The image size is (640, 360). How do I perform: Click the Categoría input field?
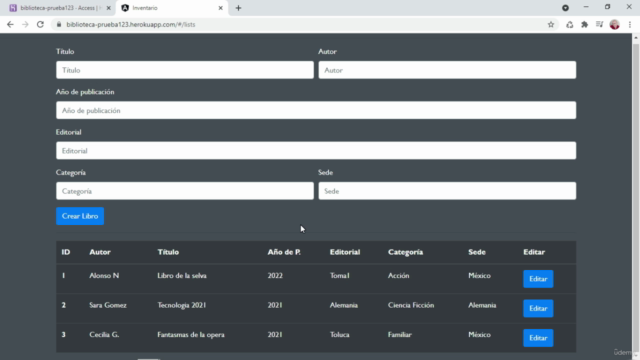coord(185,191)
